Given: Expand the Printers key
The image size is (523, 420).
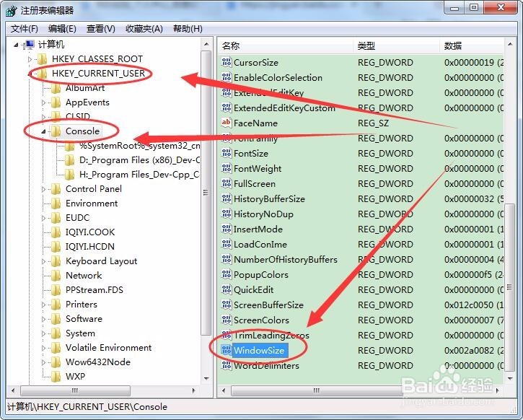Looking at the screenshot, I should pos(43,305).
